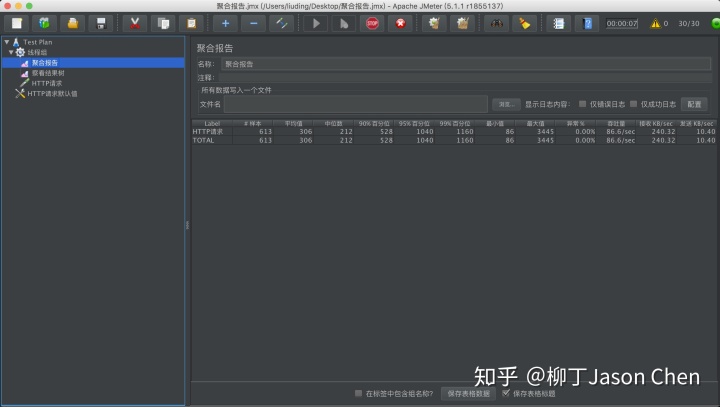The height and width of the screenshot is (407, 720).
Task: Save the test plan with disk icon
Action: tap(101, 23)
